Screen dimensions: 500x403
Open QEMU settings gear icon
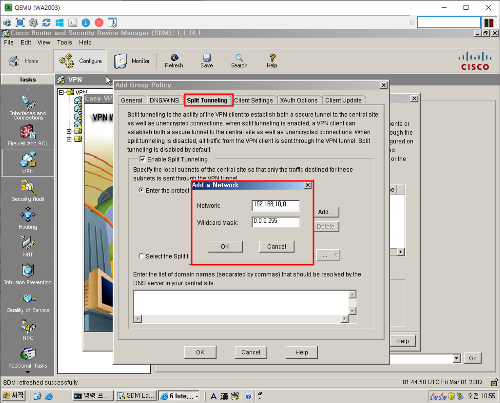(x=33, y=23)
